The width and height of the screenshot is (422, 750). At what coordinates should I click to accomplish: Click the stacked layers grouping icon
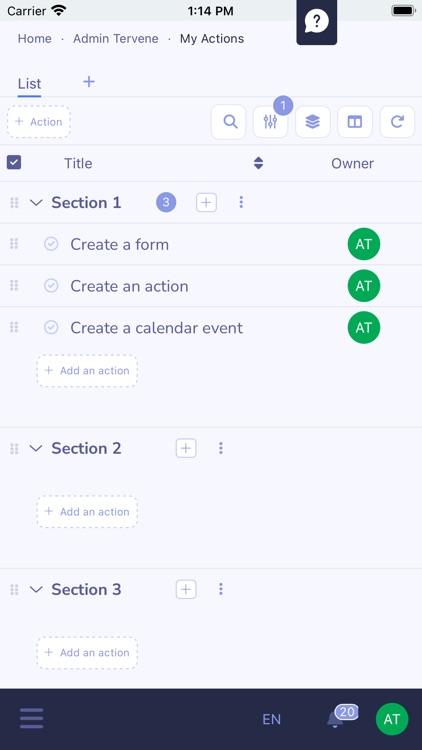pyautogui.click(x=312, y=122)
